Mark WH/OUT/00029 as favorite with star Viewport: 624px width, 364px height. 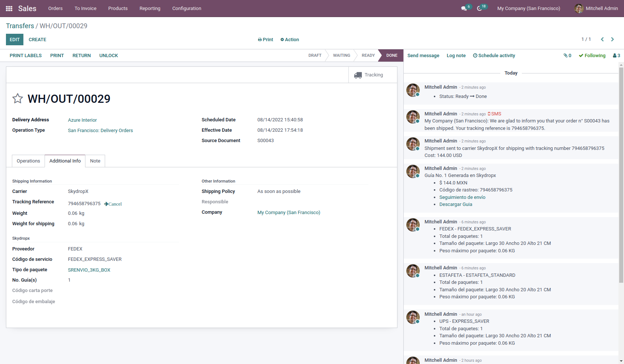tap(17, 98)
